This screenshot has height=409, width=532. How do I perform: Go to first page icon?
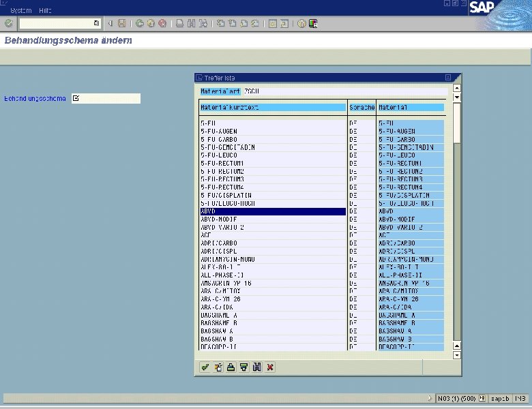pos(220,23)
